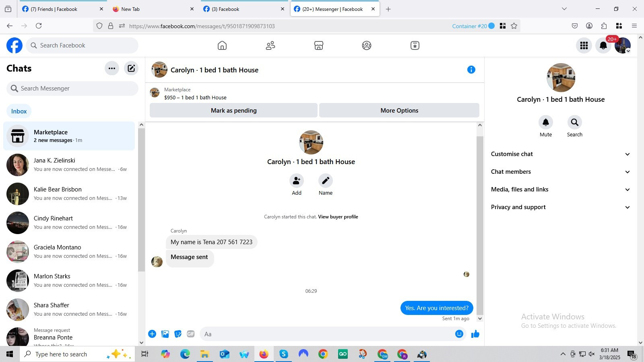This screenshot has width=644, height=362.
Task: Attach a photo using image icon
Action: point(165,334)
